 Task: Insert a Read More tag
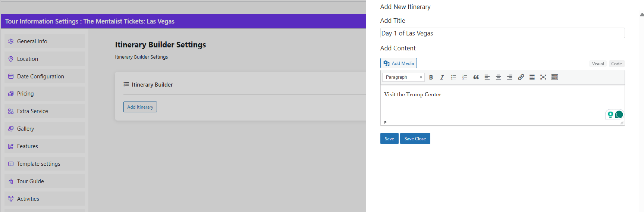[x=532, y=77]
